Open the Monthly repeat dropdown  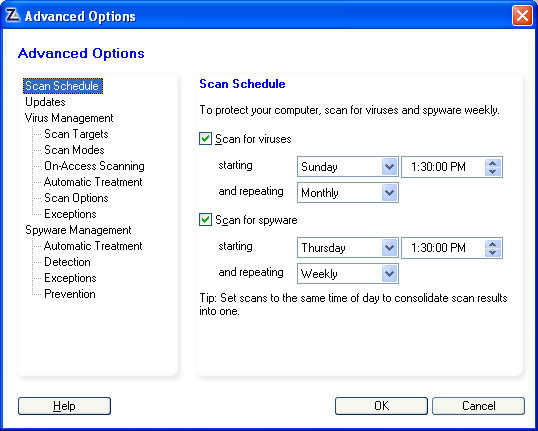tap(348, 193)
